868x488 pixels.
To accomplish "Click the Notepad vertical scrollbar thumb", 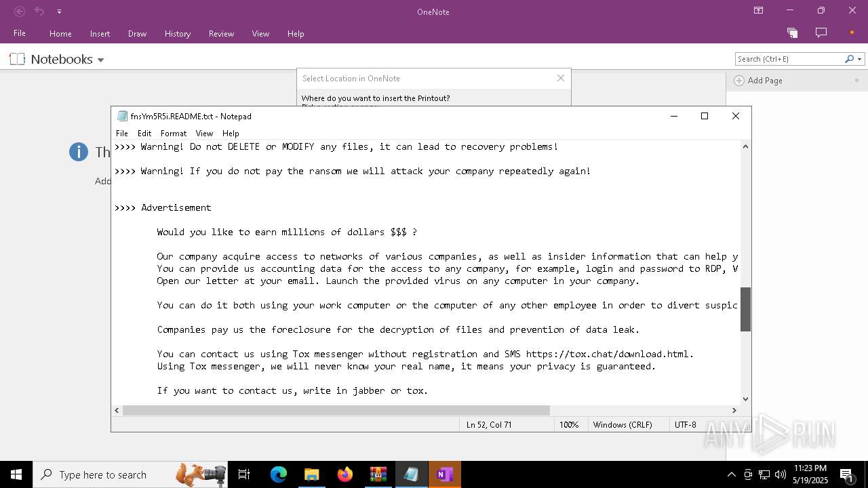I will click(745, 310).
